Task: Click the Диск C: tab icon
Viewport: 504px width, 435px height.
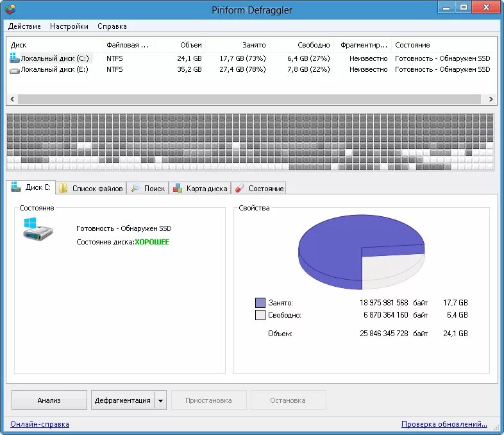Action: point(16,187)
